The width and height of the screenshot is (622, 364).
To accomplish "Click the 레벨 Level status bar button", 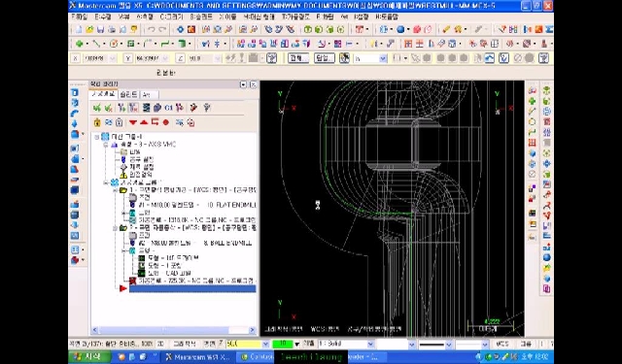I will pos(310,344).
